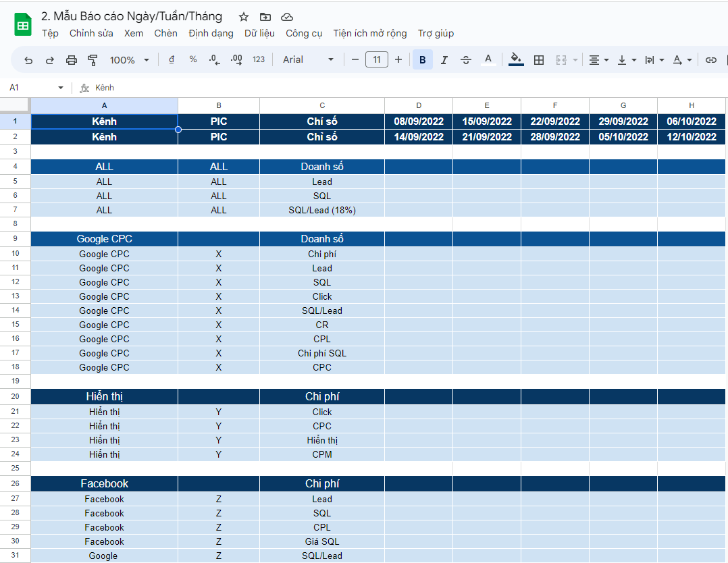Select the Giá SQL cell
Screen dimensions: 728x563
click(x=322, y=541)
